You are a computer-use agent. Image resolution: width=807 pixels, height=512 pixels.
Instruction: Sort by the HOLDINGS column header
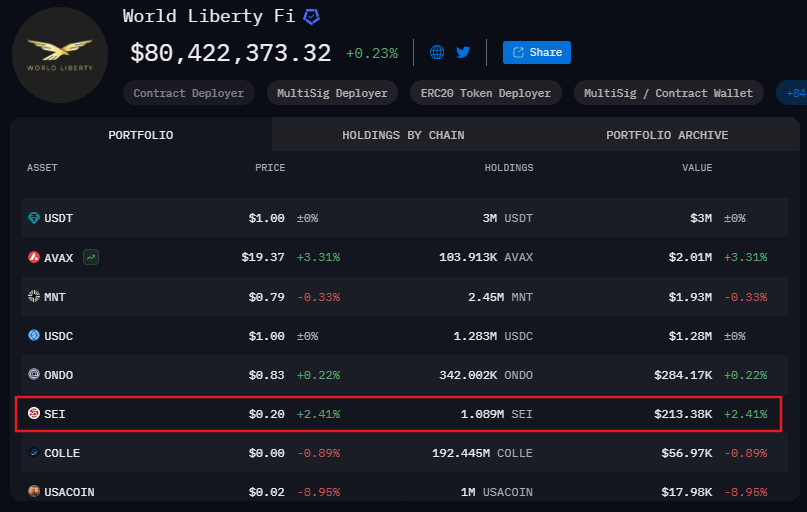[508, 168]
